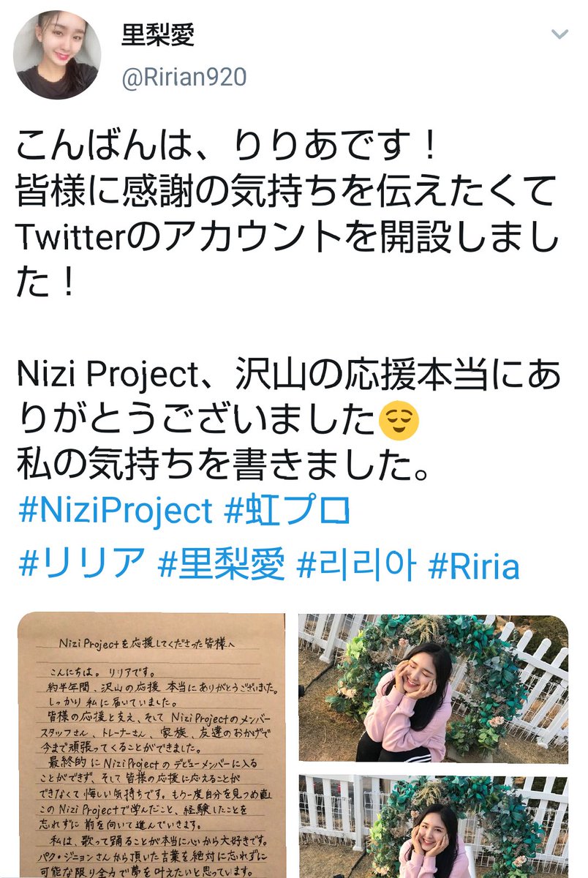Tap the line starting with Nizi Project、沢山
This screenshot has width=588, height=878.
290,377
